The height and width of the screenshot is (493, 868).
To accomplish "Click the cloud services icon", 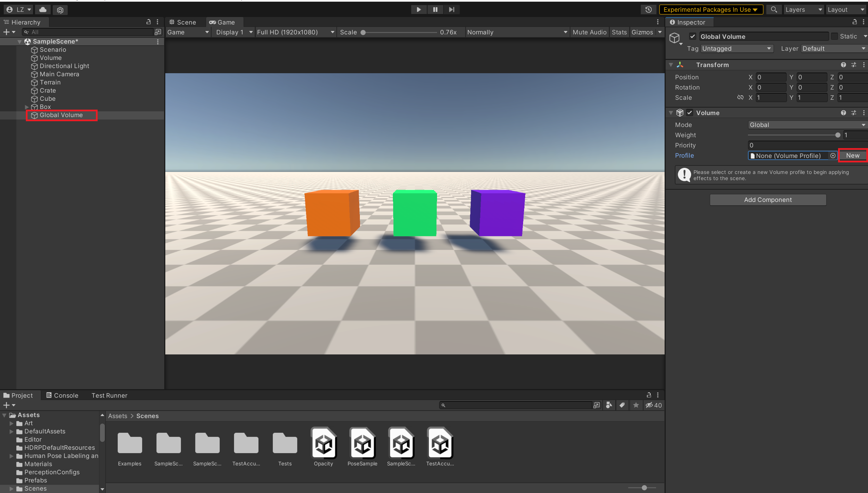I will pyautogui.click(x=43, y=10).
